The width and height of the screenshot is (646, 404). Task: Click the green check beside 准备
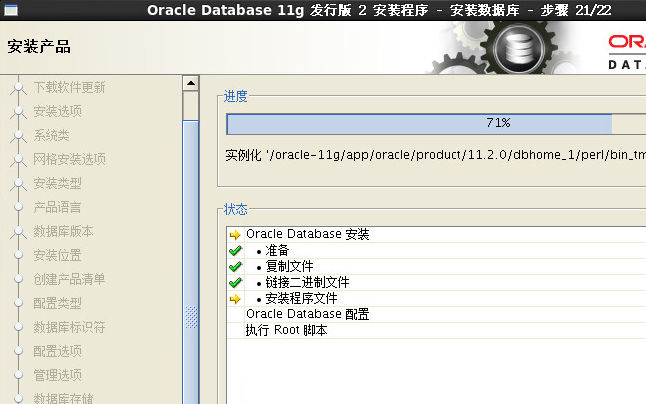[235, 250]
